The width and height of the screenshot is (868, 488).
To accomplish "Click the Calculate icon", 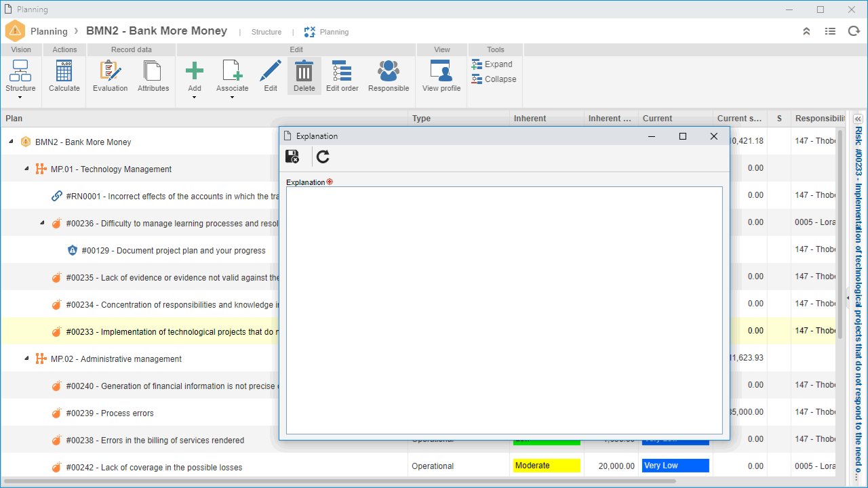I will [64, 71].
